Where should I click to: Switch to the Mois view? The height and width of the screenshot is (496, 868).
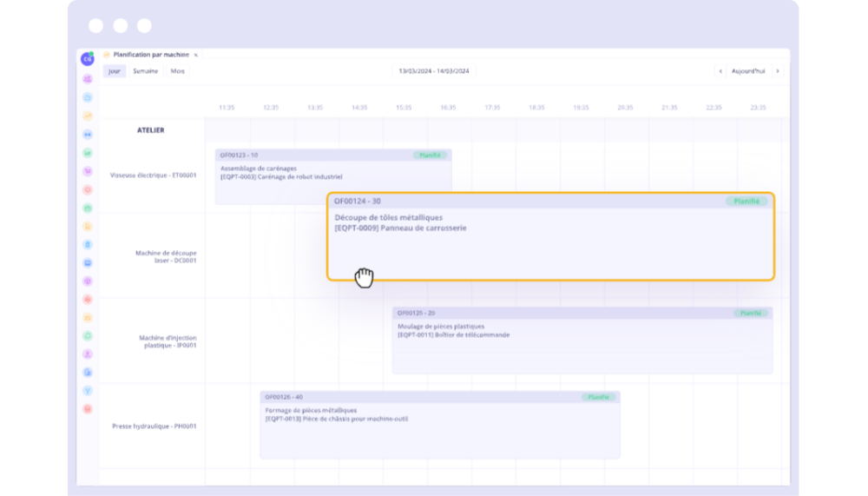pos(177,71)
